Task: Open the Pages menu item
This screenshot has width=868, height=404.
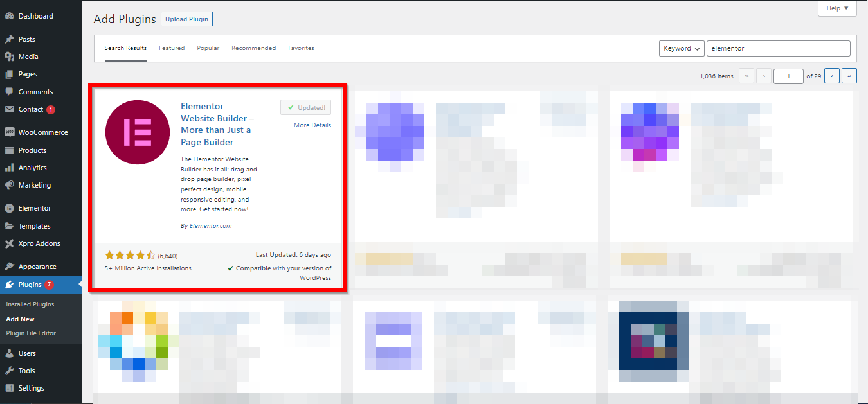Action: (41, 75)
